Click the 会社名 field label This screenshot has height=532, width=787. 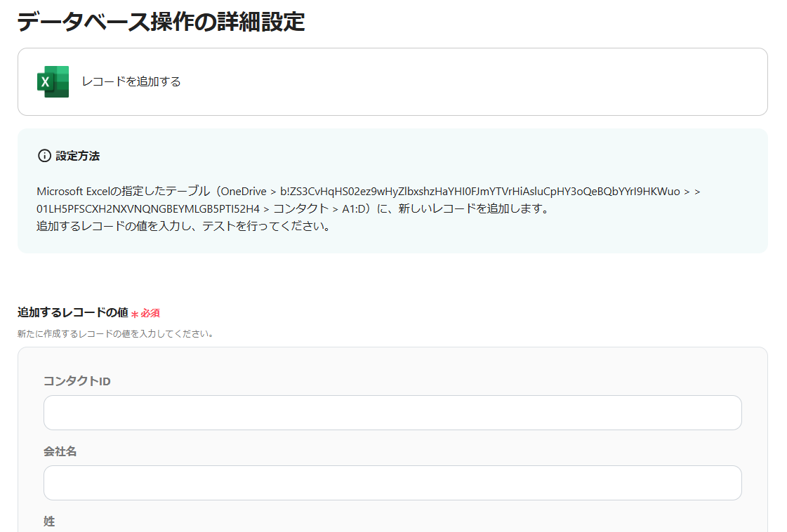click(60, 452)
